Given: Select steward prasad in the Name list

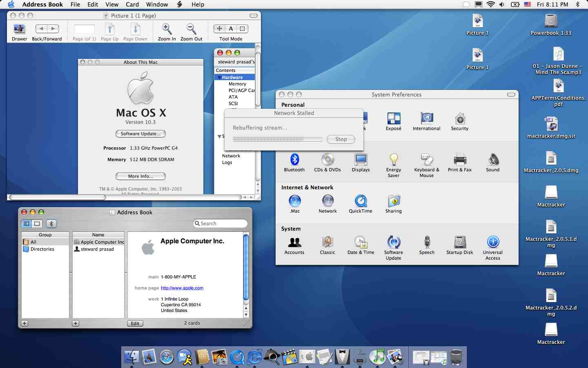Looking at the screenshot, I should [x=98, y=249].
